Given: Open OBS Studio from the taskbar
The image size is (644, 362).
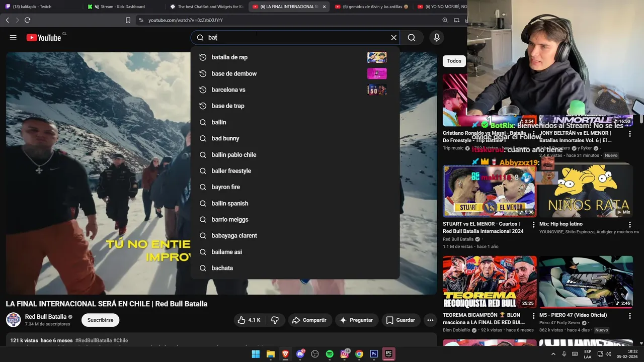Looking at the screenshot, I should 315,354.
